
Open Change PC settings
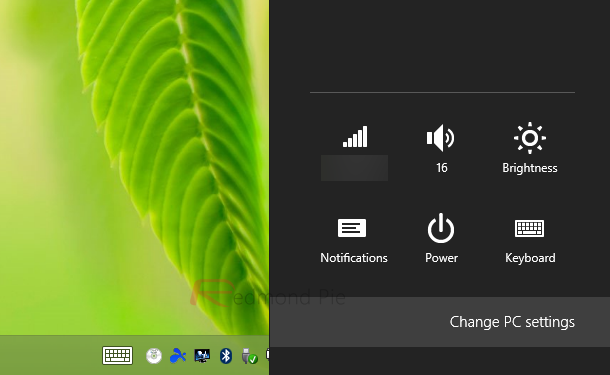tap(512, 322)
